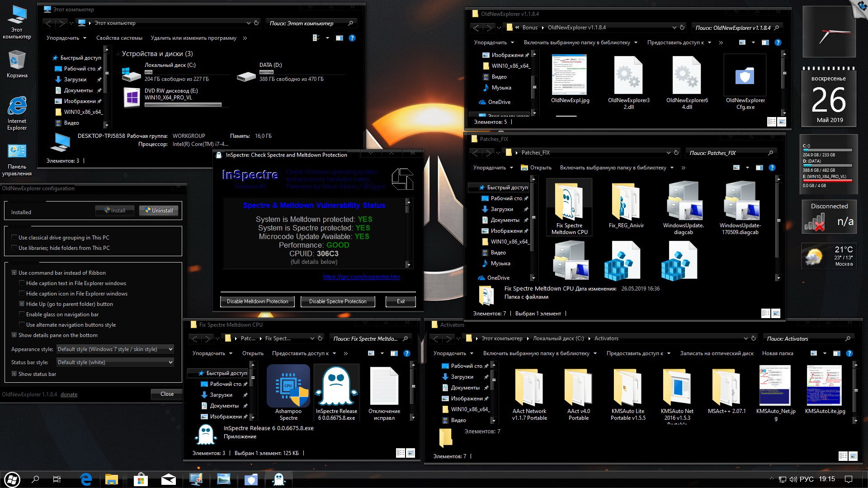Click InSpectre ghost taskbar icon

tap(279, 479)
